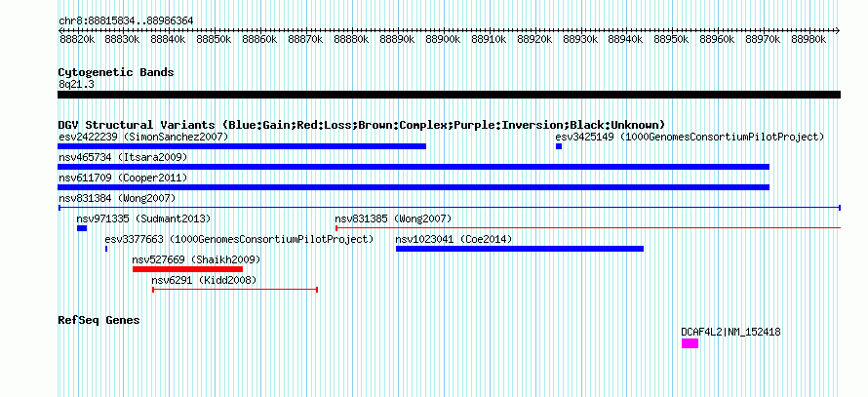The width and height of the screenshot is (868, 397).
Task: Open the nsv971335 (Sudmant2013) label
Action: [143, 218]
